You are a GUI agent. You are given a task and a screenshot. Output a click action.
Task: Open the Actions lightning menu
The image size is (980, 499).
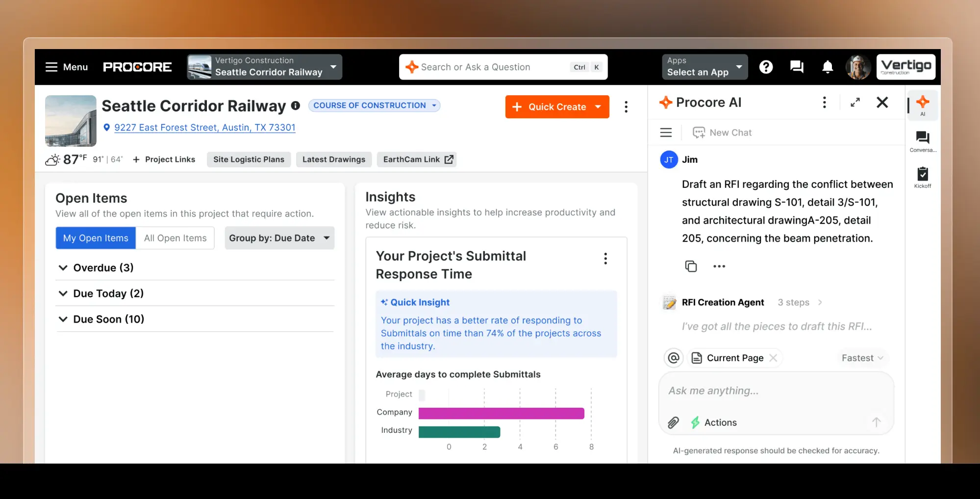pos(714,422)
